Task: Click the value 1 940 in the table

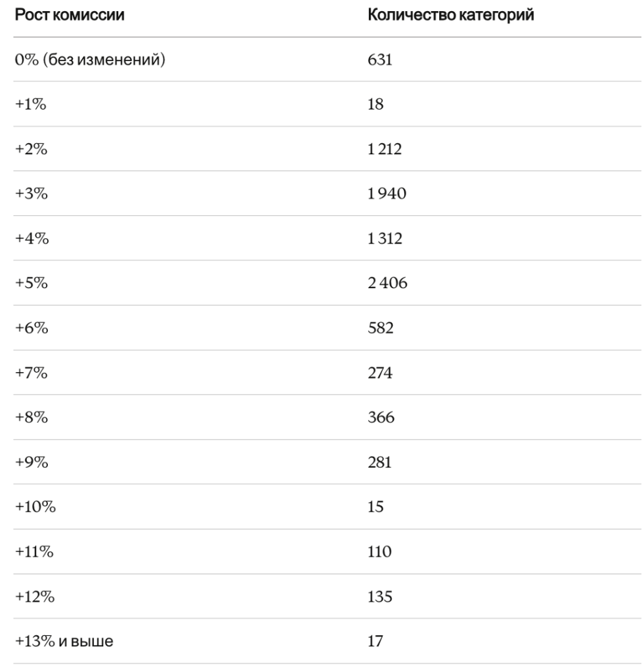Action: (386, 194)
